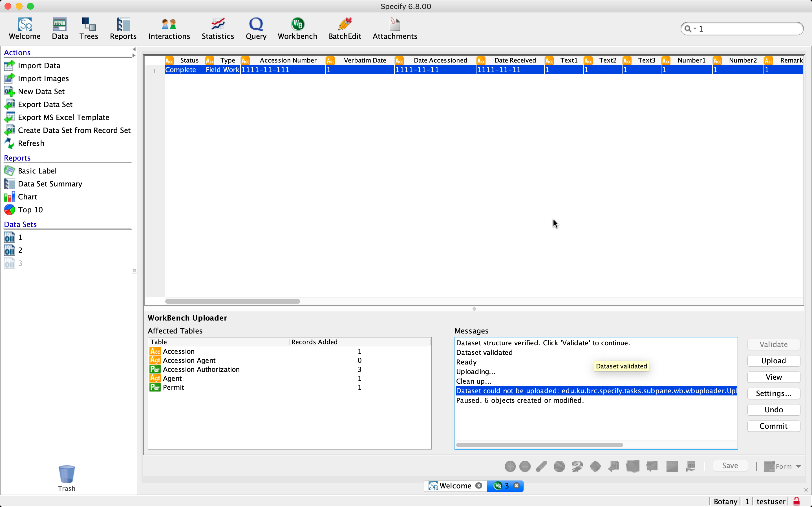Click Commit to finish upload

pyautogui.click(x=773, y=426)
